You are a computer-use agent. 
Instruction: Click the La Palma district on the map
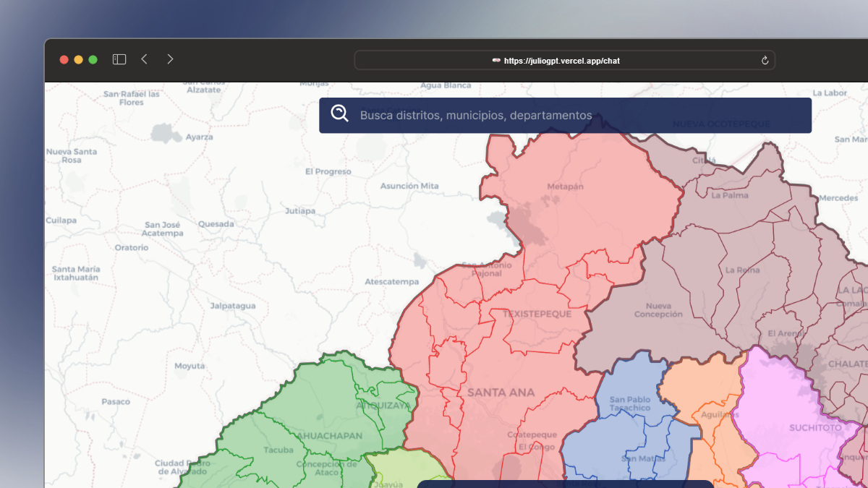[x=730, y=195]
